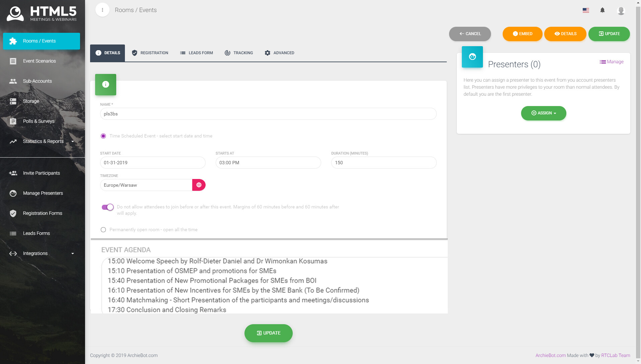This screenshot has width=641, height=364.
Task: Click the Invite Participants add-people icon
Action: point(13,173)
